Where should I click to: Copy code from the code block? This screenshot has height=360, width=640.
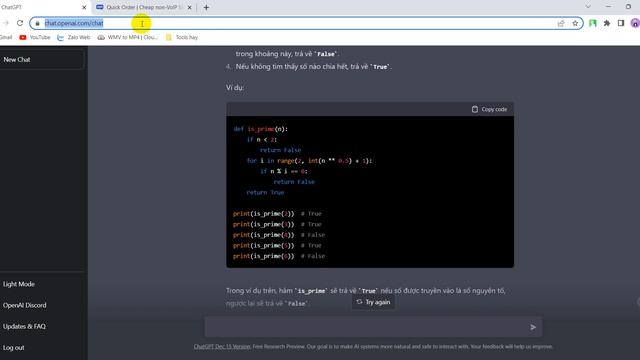tap(489, 109)
